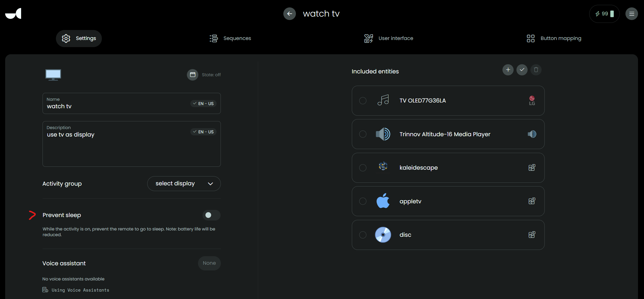This screenshot has height=299, width=644.
Task: Open the hamburger menu at top right
Action: [631, 14]
